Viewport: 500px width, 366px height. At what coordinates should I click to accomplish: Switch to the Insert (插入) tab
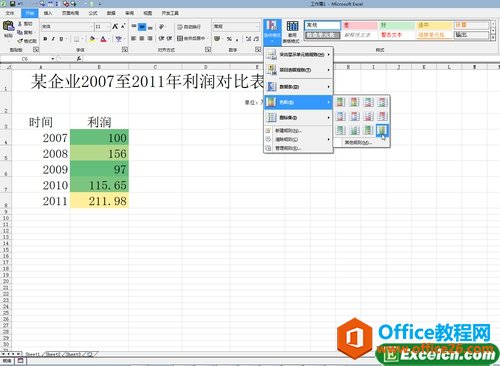click(x=48, y=13)
